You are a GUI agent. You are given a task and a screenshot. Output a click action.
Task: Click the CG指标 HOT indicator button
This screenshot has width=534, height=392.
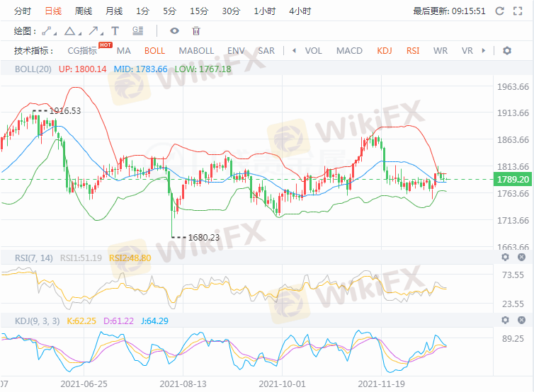click(83, 51)
